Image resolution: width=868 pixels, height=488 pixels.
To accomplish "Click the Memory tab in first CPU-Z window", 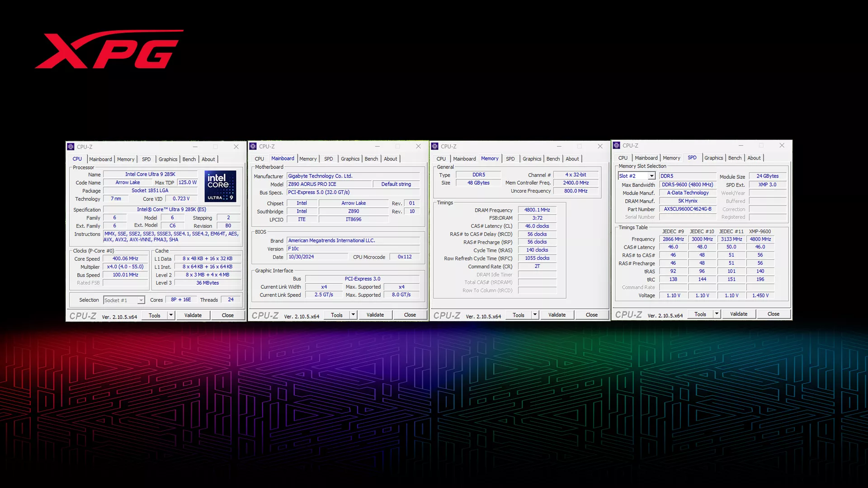I will click(x=126, y=159).
